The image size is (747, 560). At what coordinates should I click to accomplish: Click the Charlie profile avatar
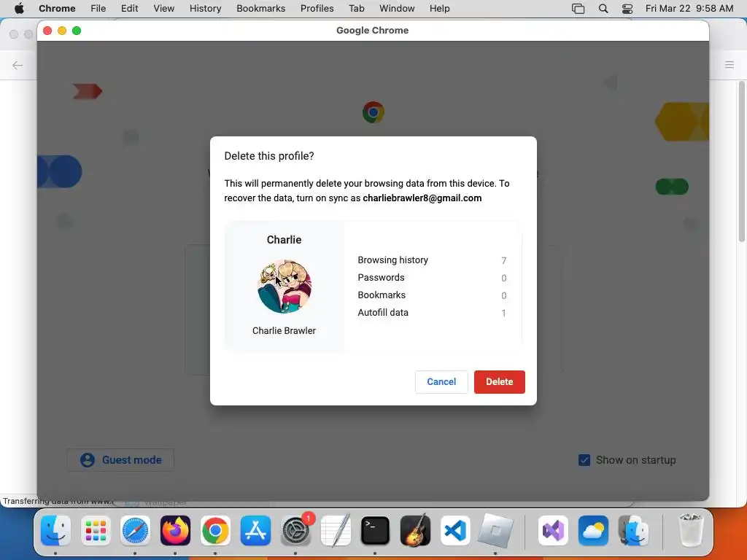(x=285, y=287)
